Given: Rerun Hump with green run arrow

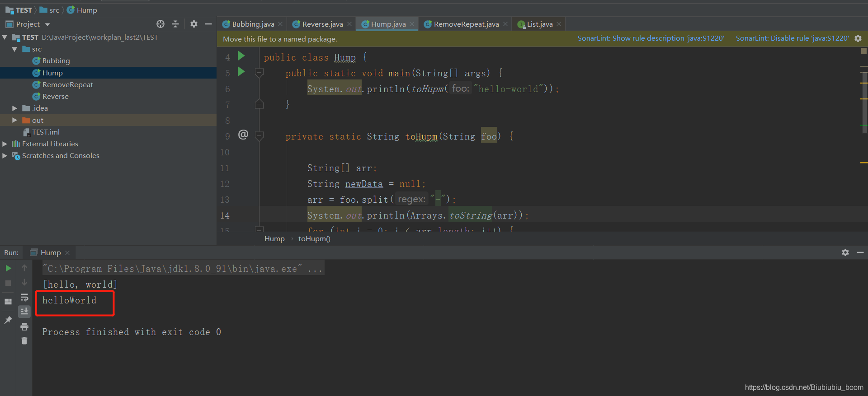Looking at the screenshot, I should (8, 268).
